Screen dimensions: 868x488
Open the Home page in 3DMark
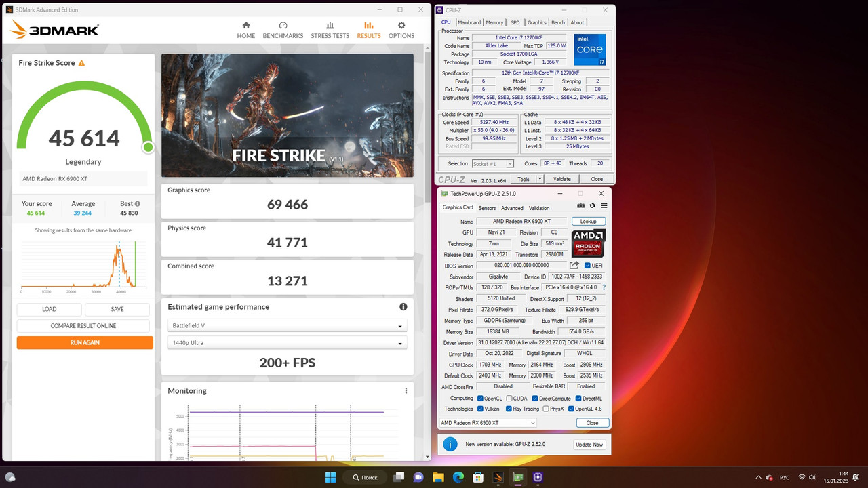[245, 30]
